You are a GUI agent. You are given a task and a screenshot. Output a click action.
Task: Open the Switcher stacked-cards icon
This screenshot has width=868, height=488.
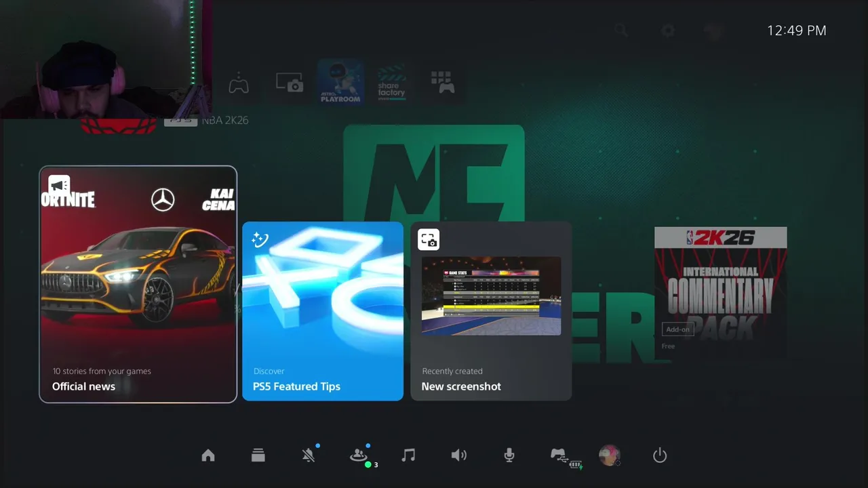(258, 455)
